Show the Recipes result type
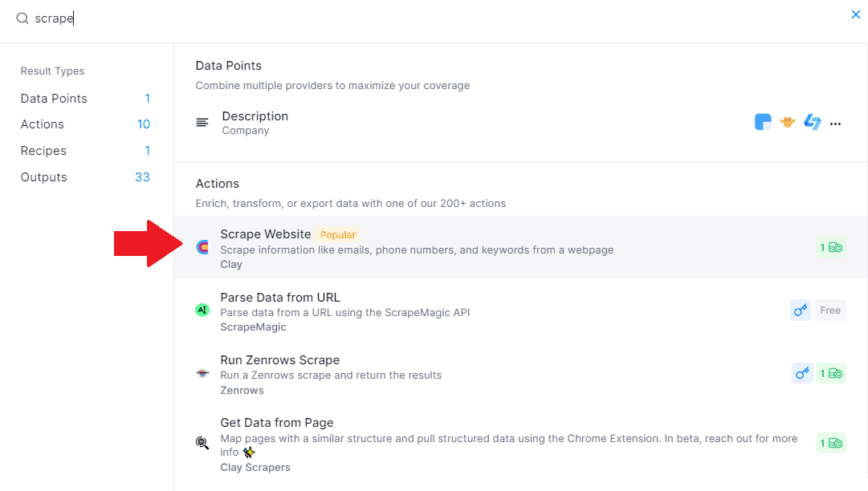Screen dimensions: 868x491 click(x=43, y=151)
